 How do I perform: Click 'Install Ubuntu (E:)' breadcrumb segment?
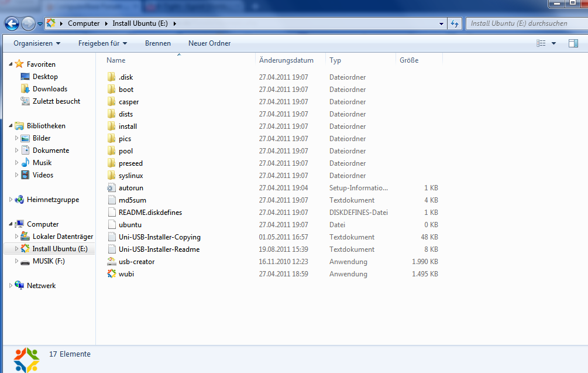click(x=140, y=23)
